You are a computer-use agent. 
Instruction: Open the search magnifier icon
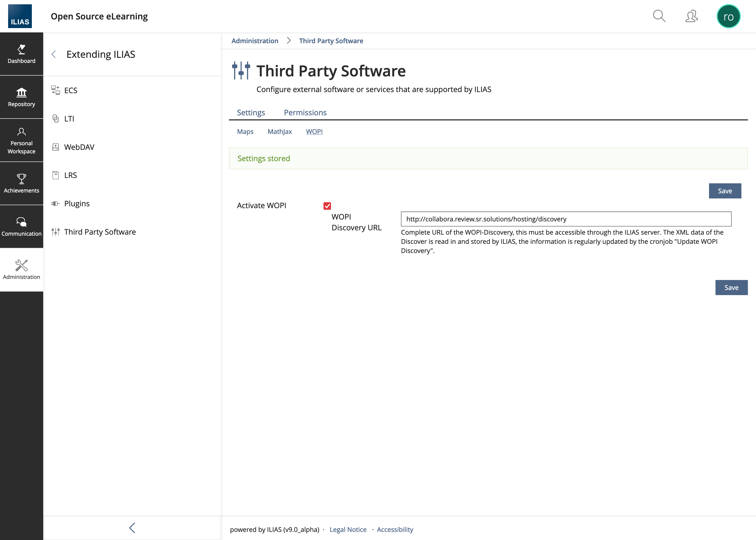(x=659, y=16)
